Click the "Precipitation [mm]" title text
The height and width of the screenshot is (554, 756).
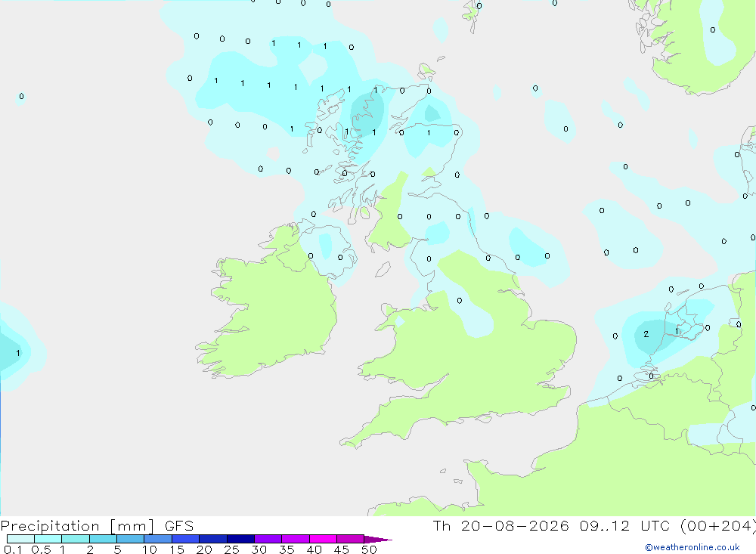pyautogui.click(x=77, y=526)
